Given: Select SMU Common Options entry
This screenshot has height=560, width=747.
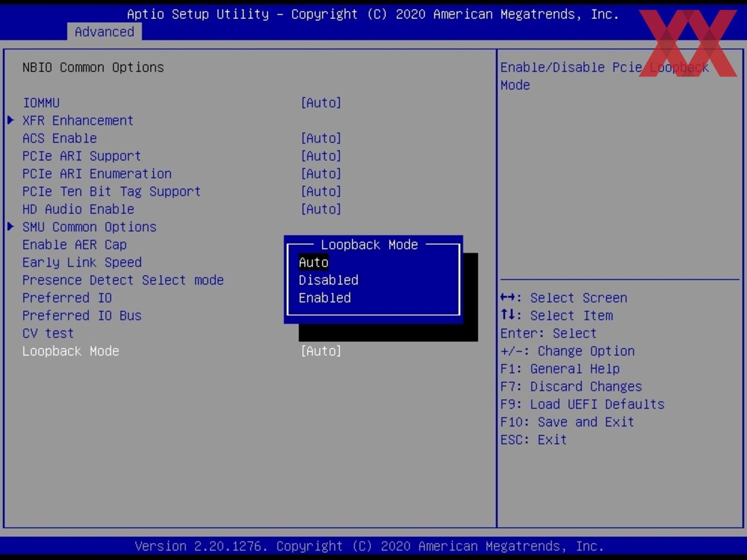Looking at the screenshot, I should (90, 227).
